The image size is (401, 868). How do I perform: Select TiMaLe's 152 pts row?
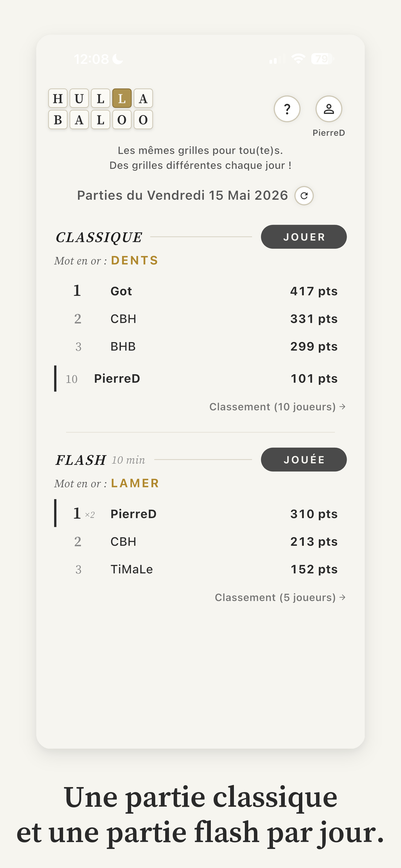(x=200, y=569)
